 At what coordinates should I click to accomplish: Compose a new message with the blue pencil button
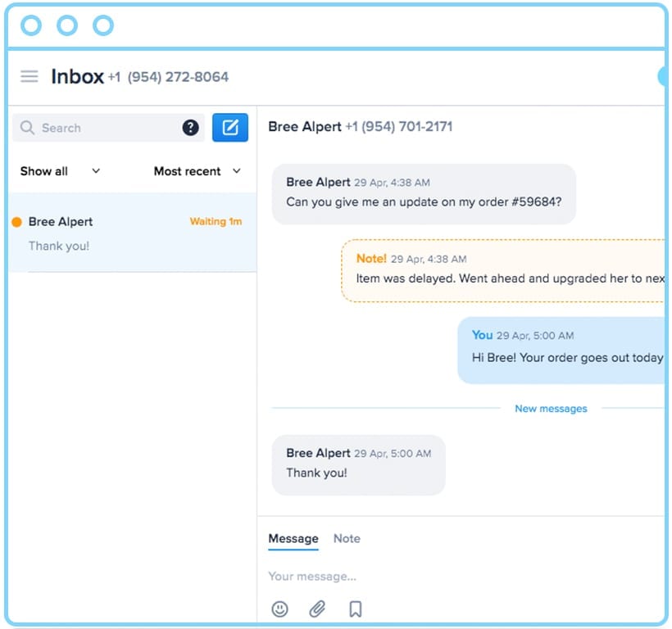click(230, 127)
